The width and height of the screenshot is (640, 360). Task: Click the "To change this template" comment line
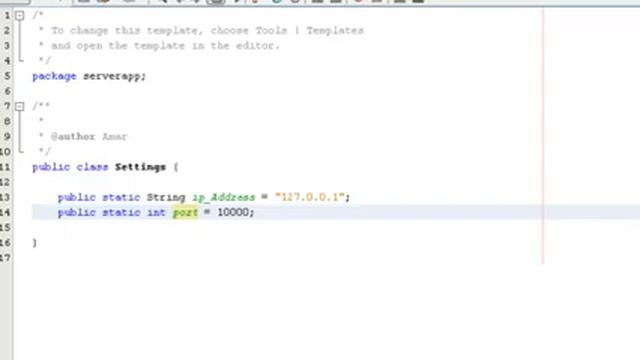tap(207, 31)
